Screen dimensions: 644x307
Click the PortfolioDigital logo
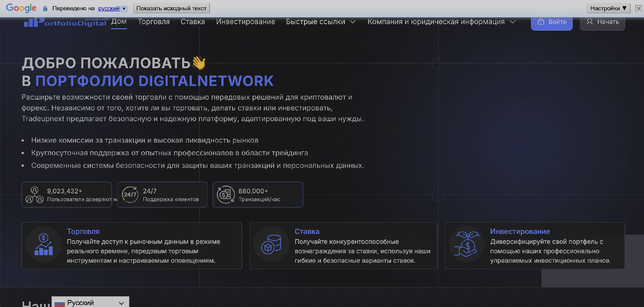coord(65,23)
